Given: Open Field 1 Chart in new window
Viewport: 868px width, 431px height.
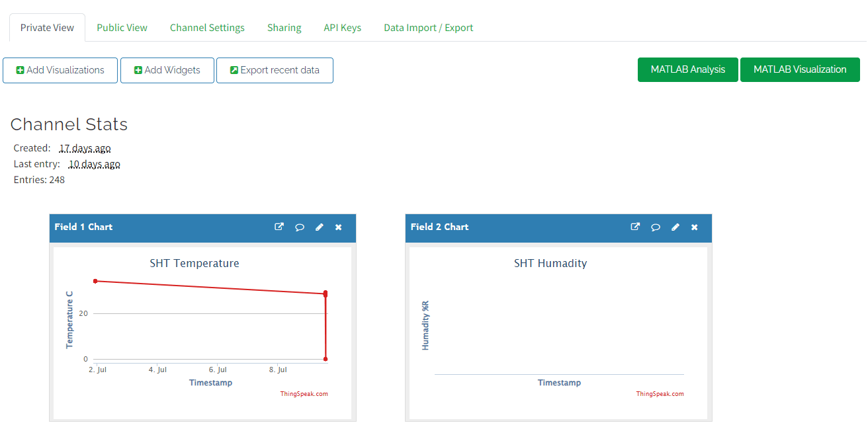Looking at the screenshot, I should 279,227.
